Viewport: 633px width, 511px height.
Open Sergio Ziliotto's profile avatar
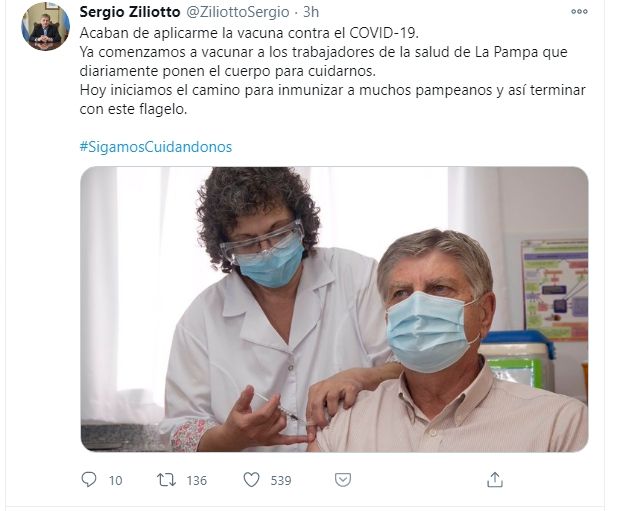click(x=46, y=27)
